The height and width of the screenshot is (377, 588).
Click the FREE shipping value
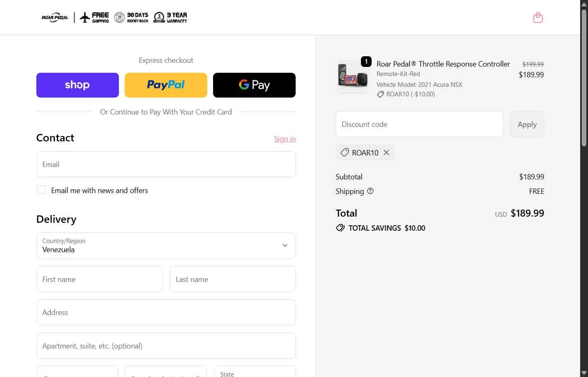coord(536,191)
